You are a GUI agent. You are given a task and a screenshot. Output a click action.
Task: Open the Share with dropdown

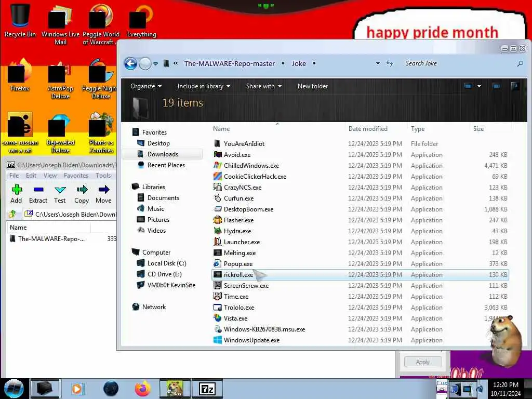tap(263, 86)
